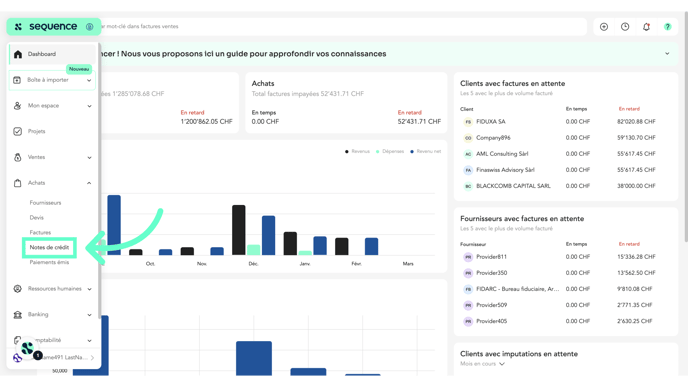688x387 pixels.
Task: Click the Projets checkmark icon
Action: [x=18, y=131]
